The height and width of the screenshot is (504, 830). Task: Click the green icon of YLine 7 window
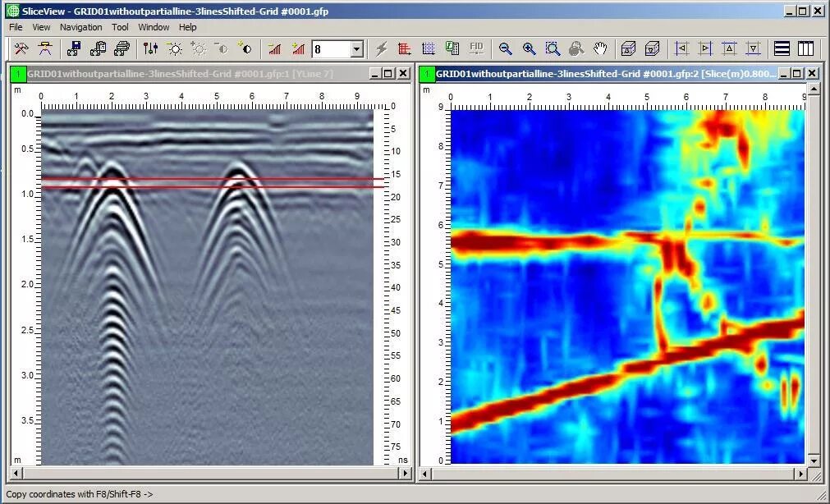pyautogui.click(x=19, y=74)
